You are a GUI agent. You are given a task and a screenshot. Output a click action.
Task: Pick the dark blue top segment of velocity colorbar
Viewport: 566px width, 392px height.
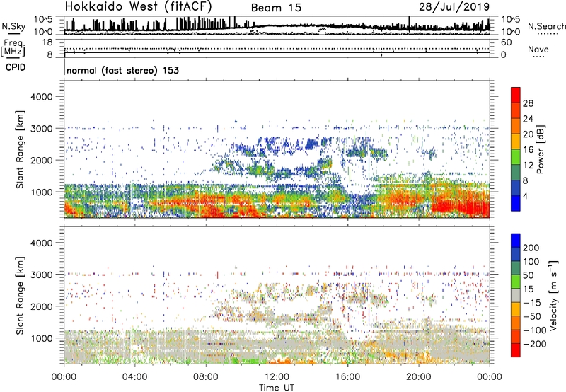pyautogui.click(x=516, y=241)
